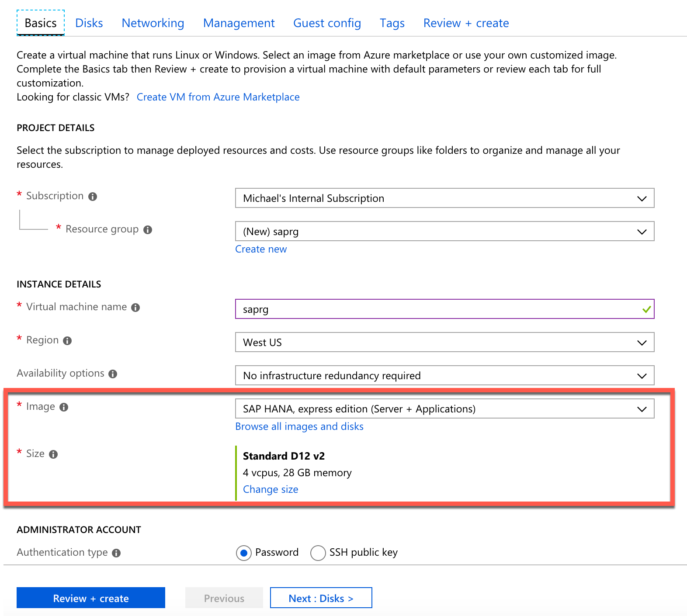Open the Subscription dropdown
Image resolution: width=687 pixels, height=616 pixels.
point(444,198)
